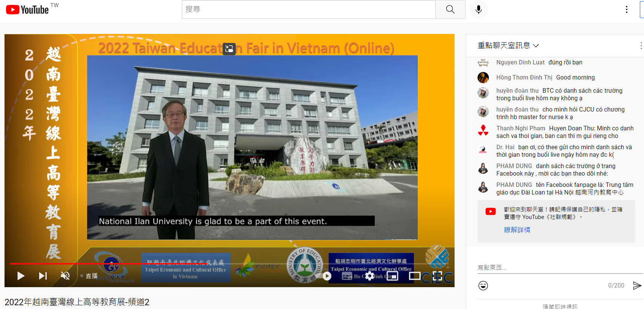
Task: Click the chat message box 寫點東西...
Action: [x=560, y=268]
